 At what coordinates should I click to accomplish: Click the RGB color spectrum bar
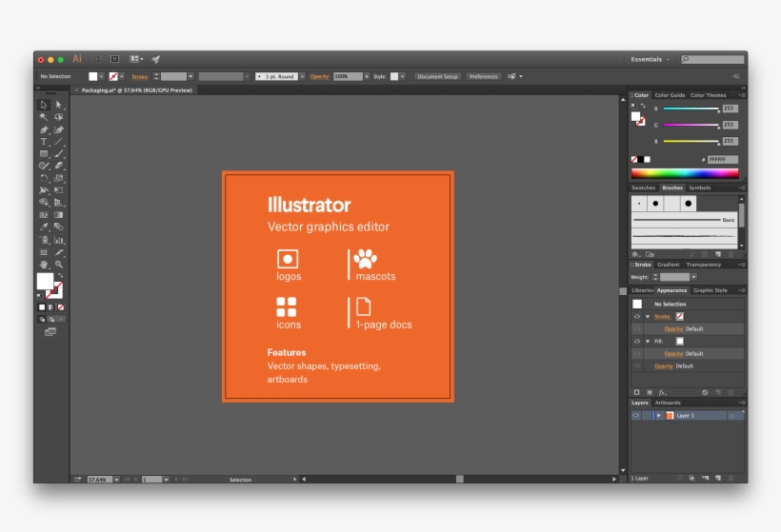click(x=684, y=173)
